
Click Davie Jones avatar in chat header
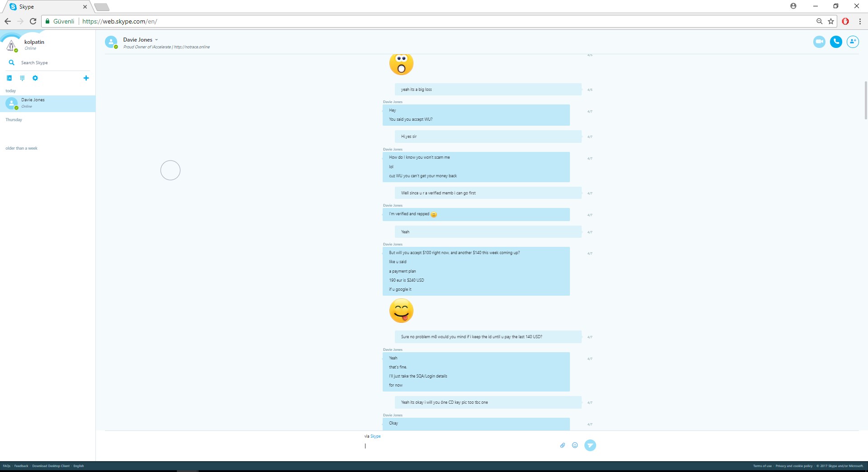(111, 42)
